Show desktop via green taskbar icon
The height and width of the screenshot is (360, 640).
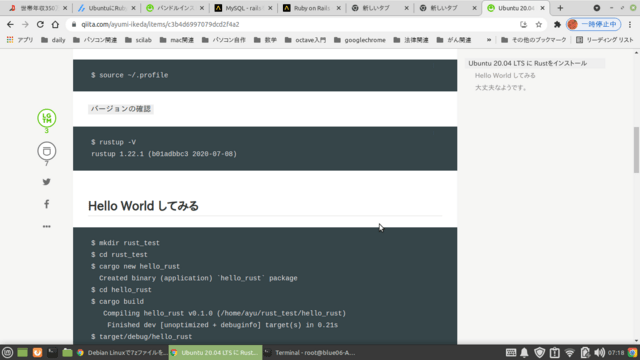pos(22,352)
